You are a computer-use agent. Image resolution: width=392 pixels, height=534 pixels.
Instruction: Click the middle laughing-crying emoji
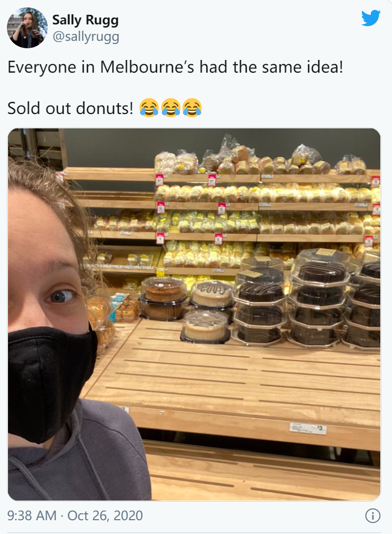coord(170,109)
